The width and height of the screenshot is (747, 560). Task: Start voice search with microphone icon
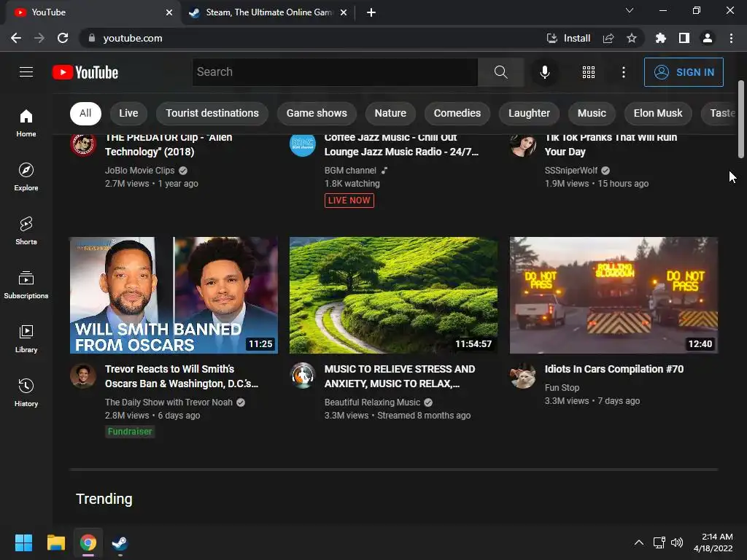coord(544,72)
